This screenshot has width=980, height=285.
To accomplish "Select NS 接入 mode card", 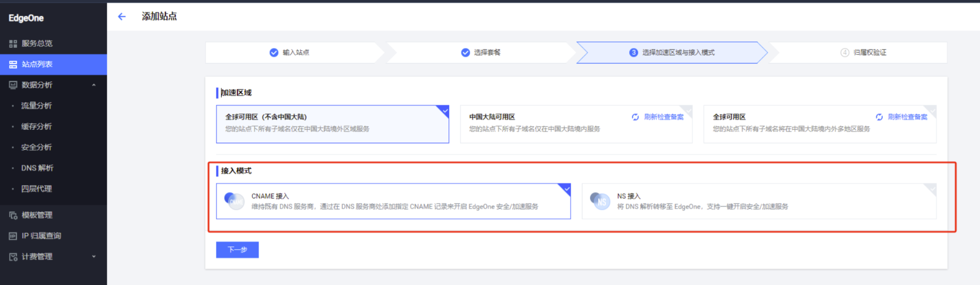I will click(x=759, y=201).
